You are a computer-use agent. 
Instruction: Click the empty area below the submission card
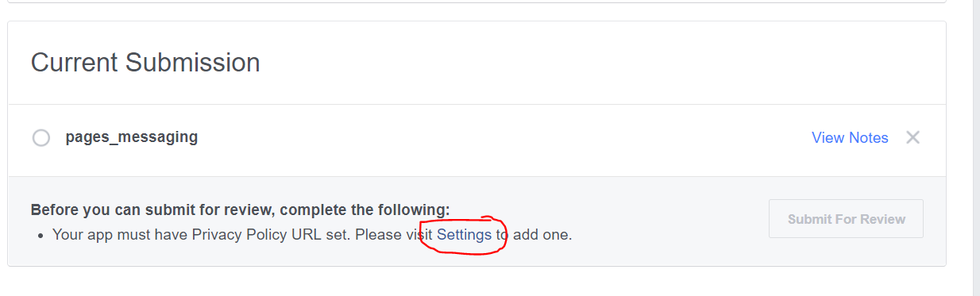[476, 282]
